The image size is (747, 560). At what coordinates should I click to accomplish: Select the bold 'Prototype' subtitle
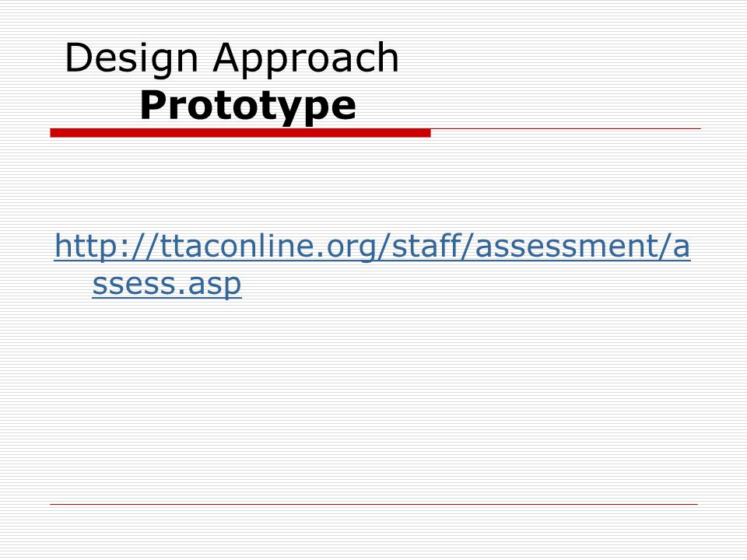(x=247, y=106)
